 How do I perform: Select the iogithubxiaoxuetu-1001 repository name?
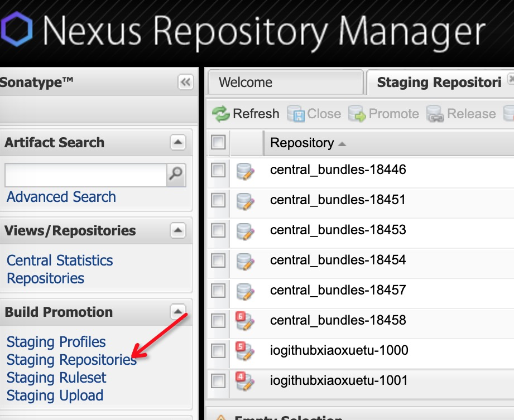[x=339, y=381]
